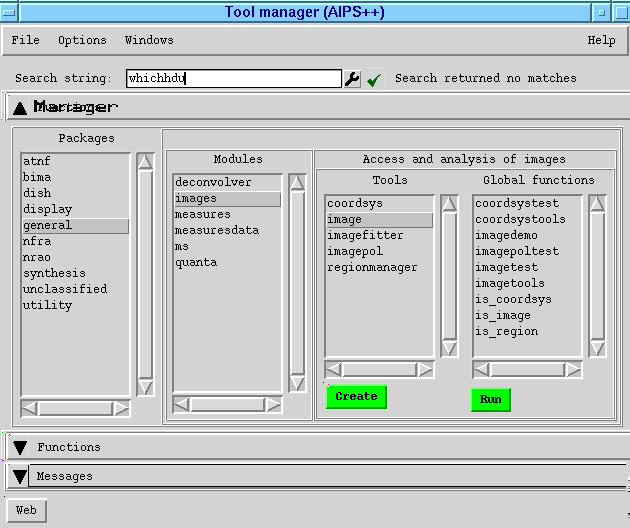Select the measures module

227,215
